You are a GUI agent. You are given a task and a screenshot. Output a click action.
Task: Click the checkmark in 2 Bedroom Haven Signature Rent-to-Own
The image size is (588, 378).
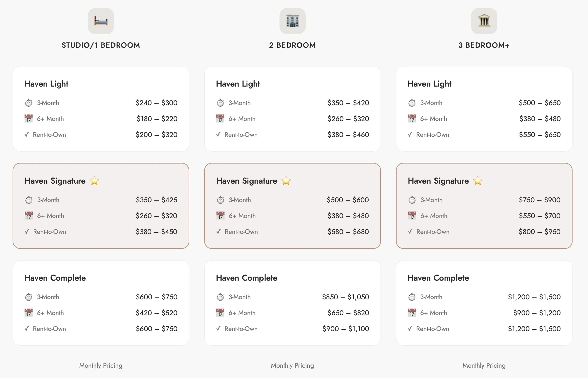[219, 232]
